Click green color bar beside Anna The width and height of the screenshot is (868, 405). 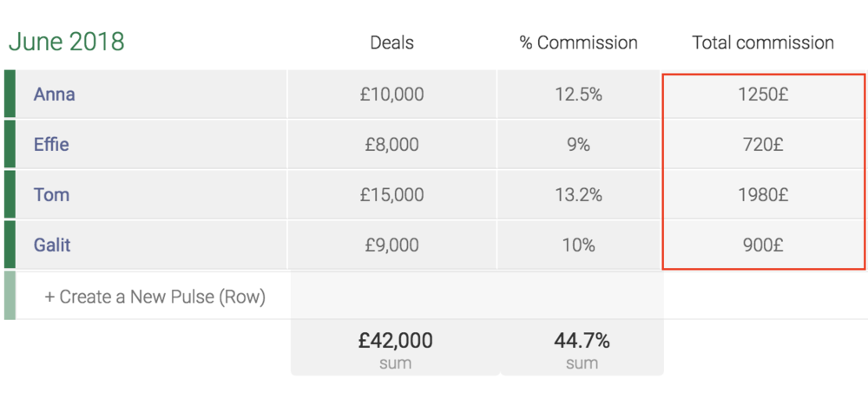point(10,94)
